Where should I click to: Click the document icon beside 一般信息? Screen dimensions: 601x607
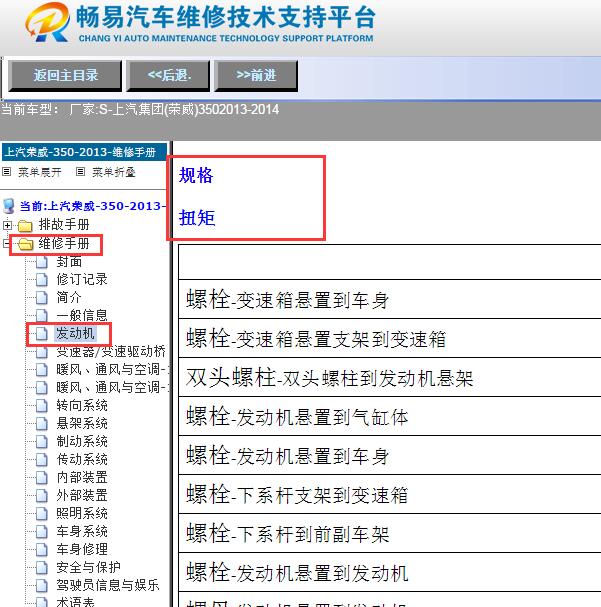(x=41, y=316)
